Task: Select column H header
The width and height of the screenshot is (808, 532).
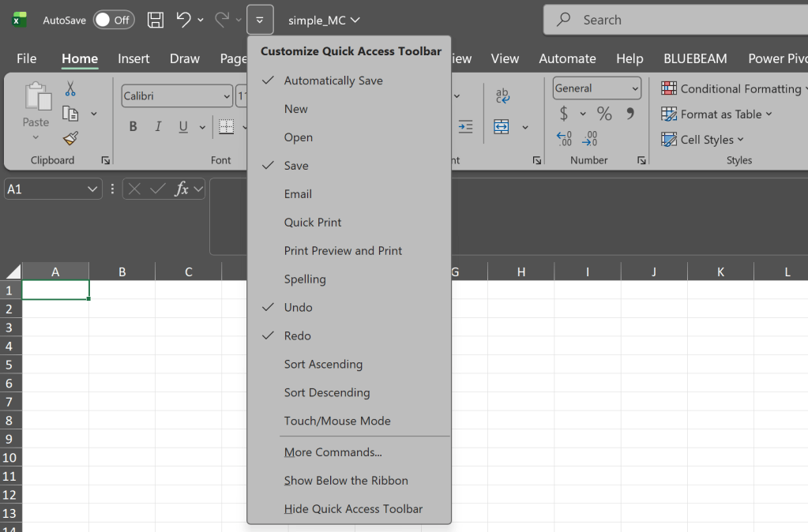Action: click(521, 272)
